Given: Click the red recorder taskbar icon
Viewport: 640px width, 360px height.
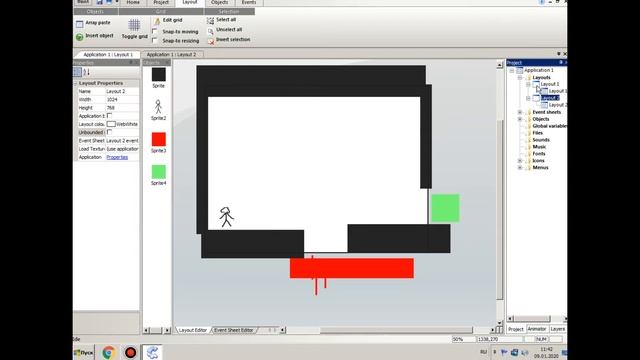Looking at the screenshot, I should 130,352.
